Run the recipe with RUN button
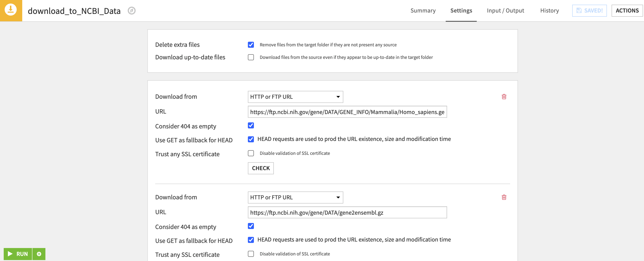 pyautogui.click(x=18, y=254)
